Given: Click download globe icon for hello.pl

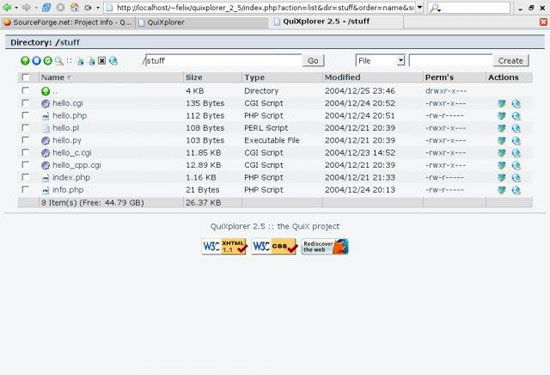Looking at the screenshot, I should 516,128.
